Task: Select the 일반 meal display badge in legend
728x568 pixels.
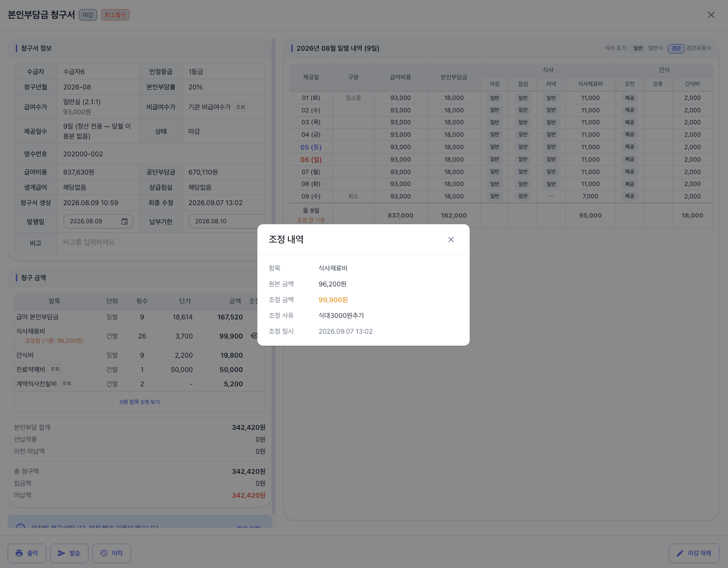Action: point(638,48)
